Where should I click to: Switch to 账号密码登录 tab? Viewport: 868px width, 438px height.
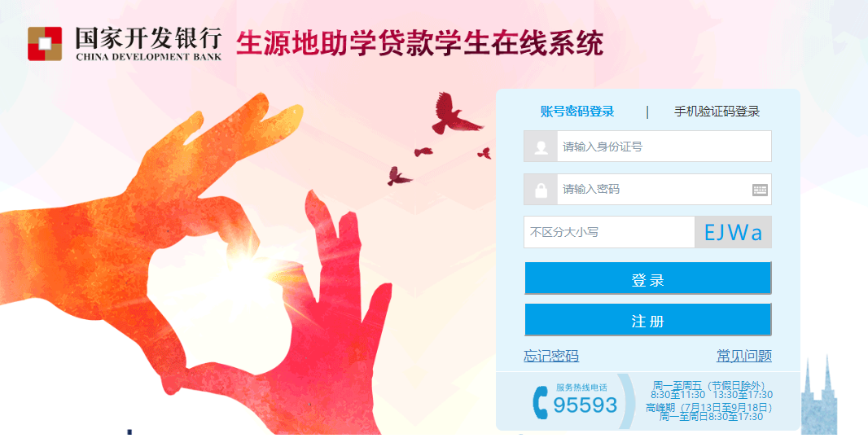(x=577, y=112)
